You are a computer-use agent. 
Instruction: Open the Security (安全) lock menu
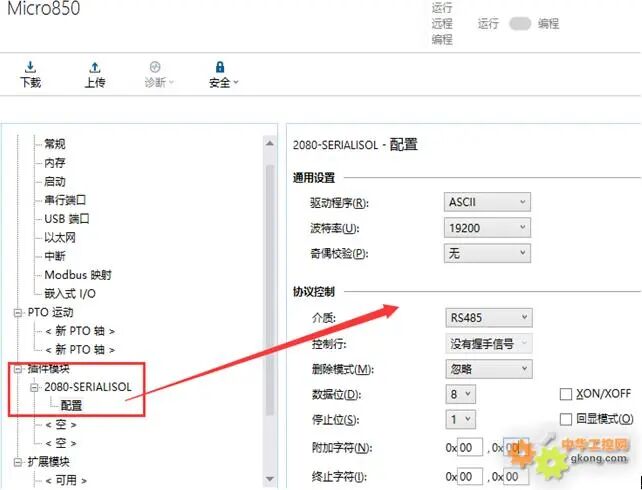point(223,74)
